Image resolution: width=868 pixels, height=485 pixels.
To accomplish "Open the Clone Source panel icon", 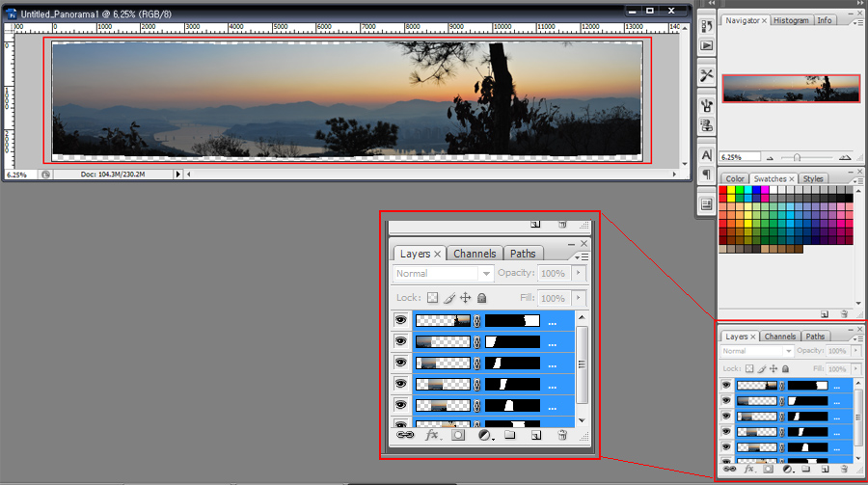I will coord(706,125).
